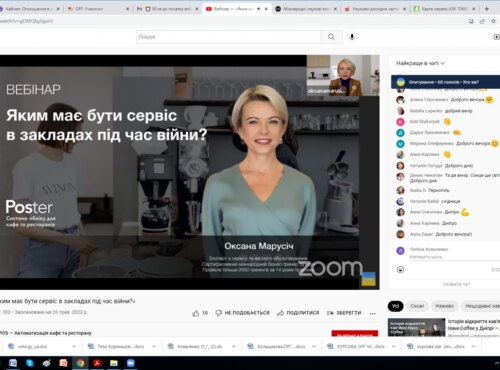
Task: Open Алина's avatar 'Доброго вечора' chat message
Action: (400, 100)
